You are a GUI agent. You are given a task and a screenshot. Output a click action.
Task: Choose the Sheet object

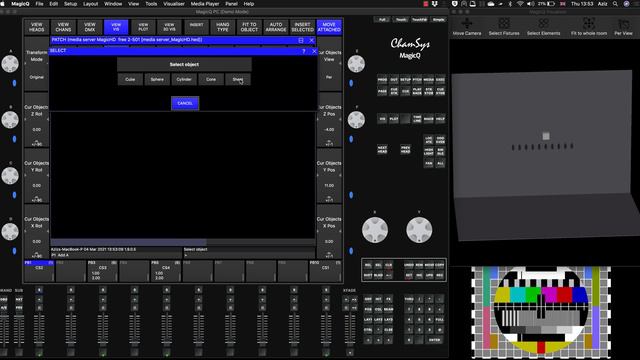pos(238,79)
